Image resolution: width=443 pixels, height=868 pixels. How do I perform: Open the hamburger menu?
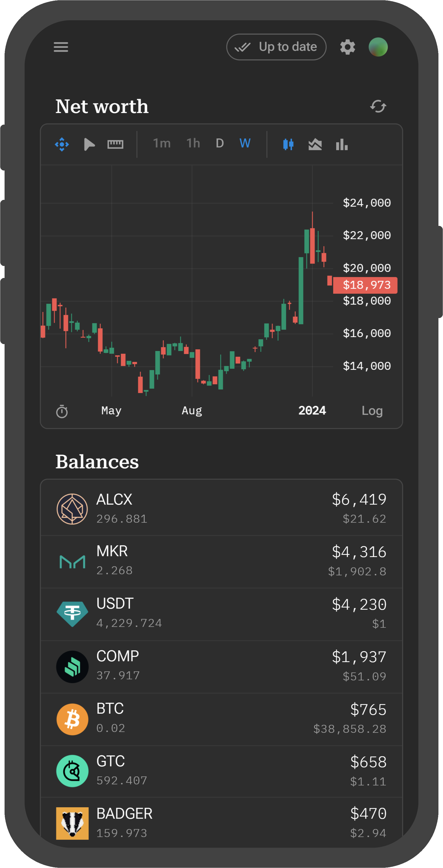click(61, 47)
